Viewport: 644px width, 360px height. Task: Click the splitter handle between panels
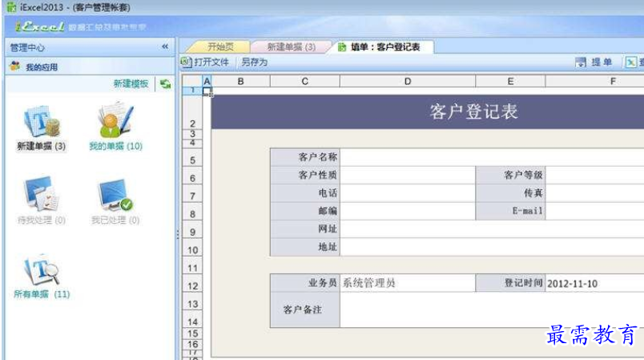(178, 234)
